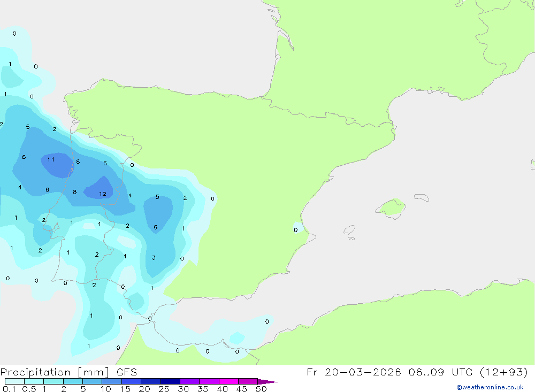
Task: Click the "0.1" legend label
Action: (9, 389)
